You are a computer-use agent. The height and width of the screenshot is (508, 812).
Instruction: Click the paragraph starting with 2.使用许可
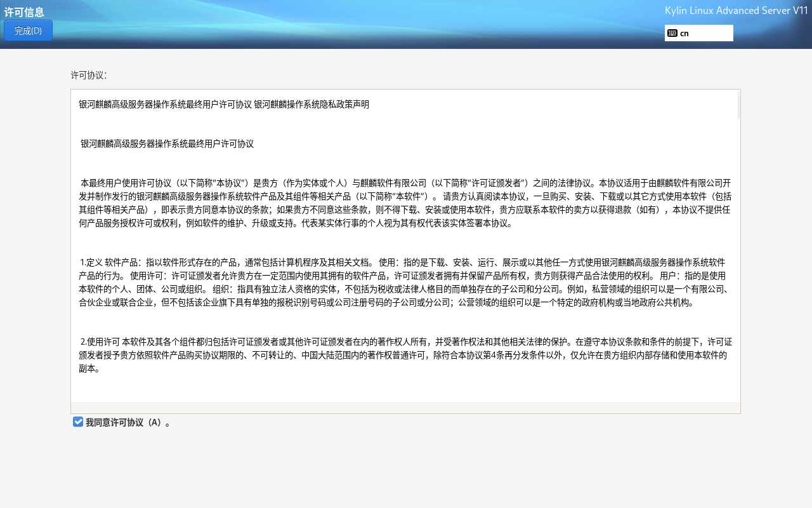(405, 355)
